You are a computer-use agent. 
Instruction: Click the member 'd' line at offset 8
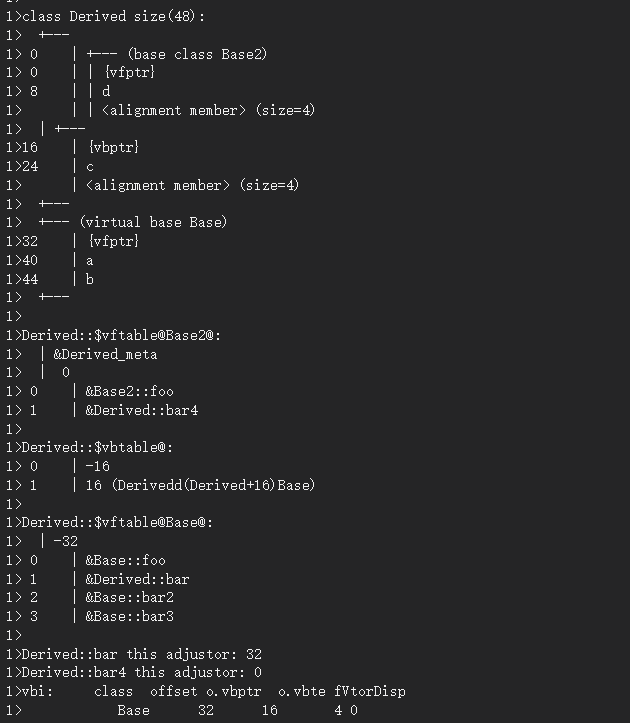pos(106,91)
